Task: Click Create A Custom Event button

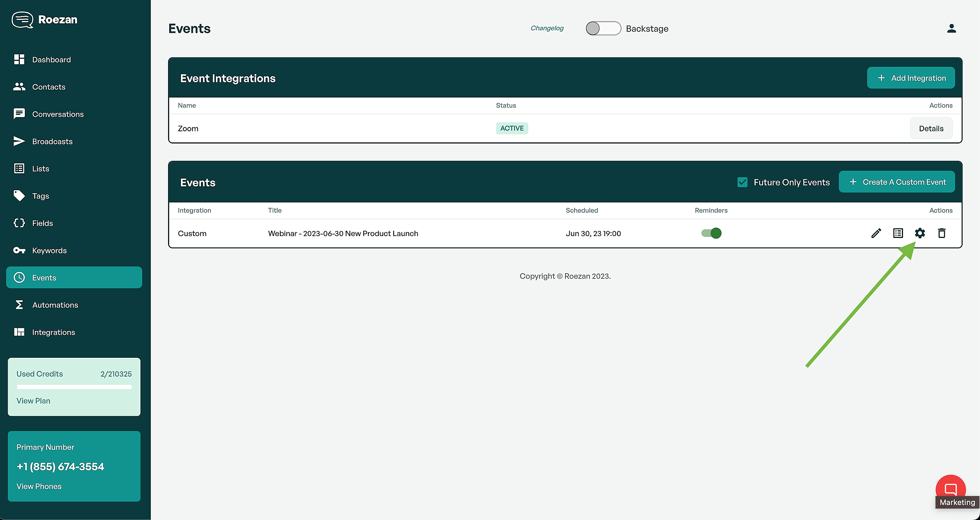Action: click(897, 182)
